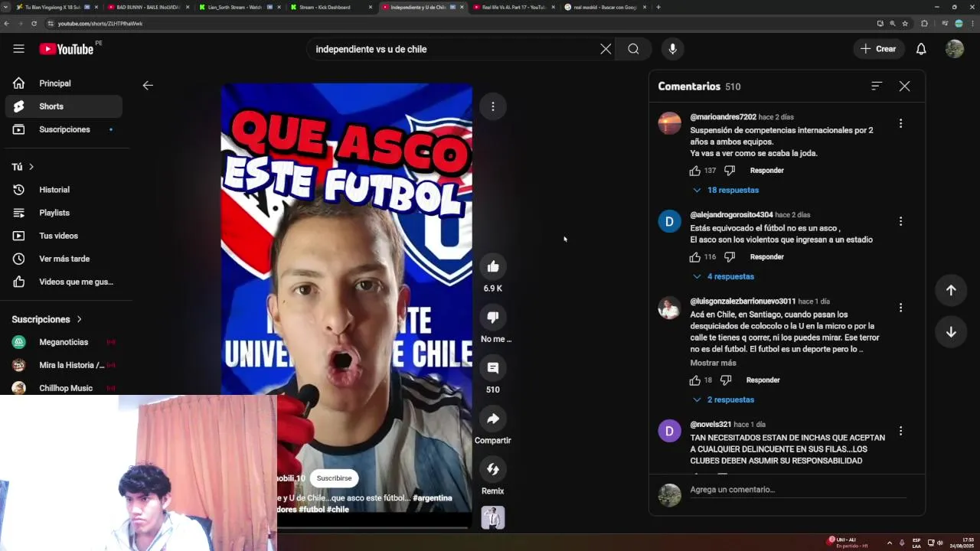Open Suscripciones in the sidebar
Image resolution: width=980 pixels, height=551 pixels.
pyautogui.click(x=64, y=129)
